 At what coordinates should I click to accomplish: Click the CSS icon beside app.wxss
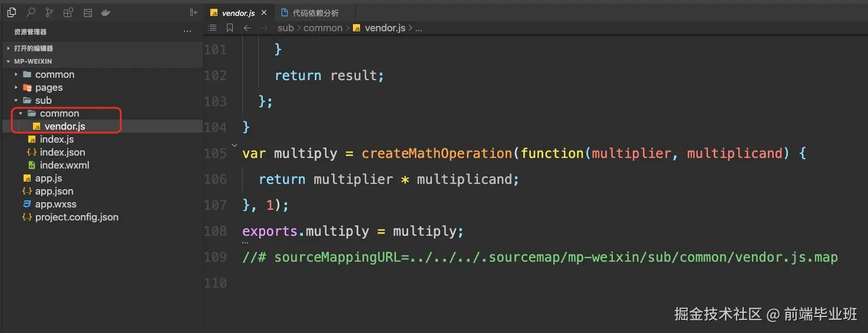pyautogui.click(x=27, y=204)
